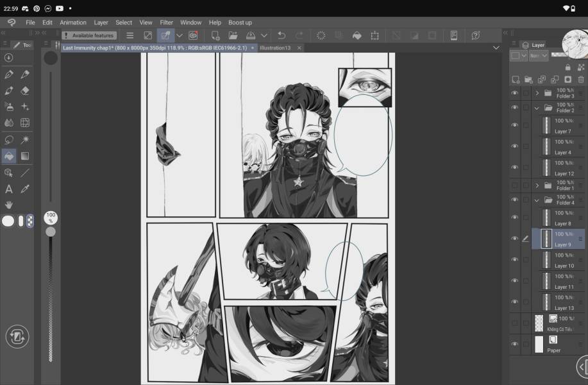Image resolution: width=588 pixels, height=385 pixels.
Task: Open the blending mode dropdown
Action: (x=539, y=56)
